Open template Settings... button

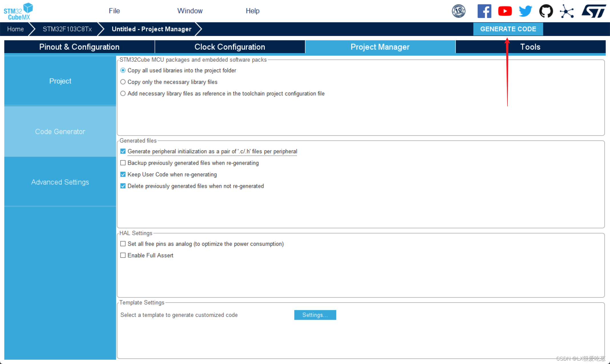315,315
